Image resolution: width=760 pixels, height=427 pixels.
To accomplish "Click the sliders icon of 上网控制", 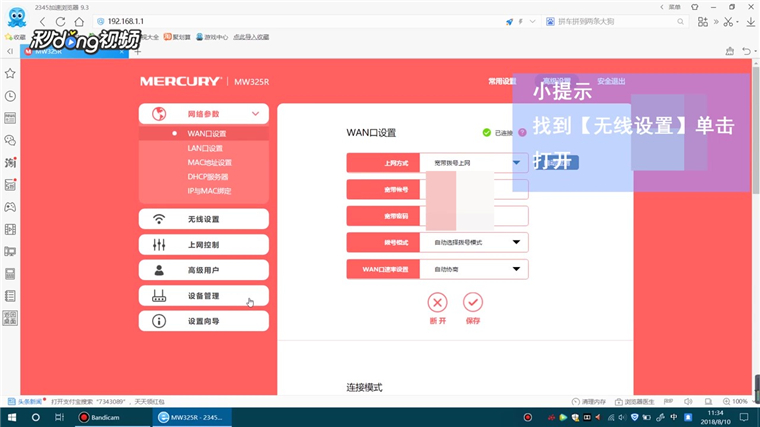I will 159,245.
